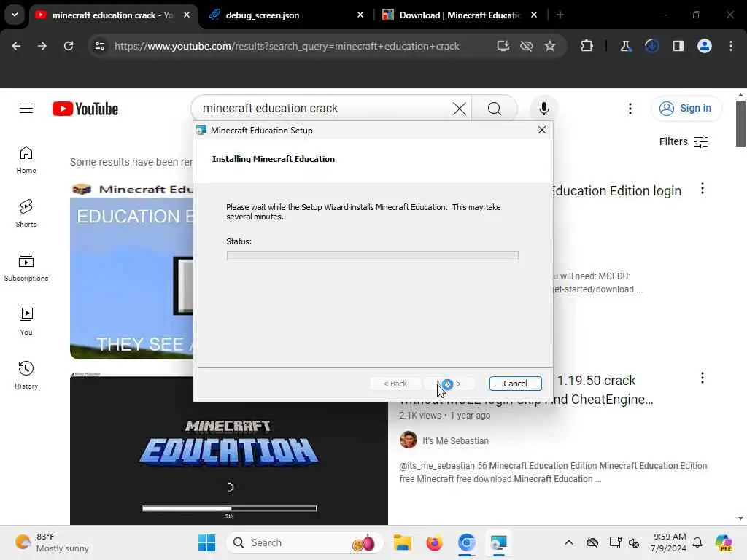The height and width of the screenshot is (560, 747).
Task: Open site information icon in address bar
Action: [x=99, y=46]
